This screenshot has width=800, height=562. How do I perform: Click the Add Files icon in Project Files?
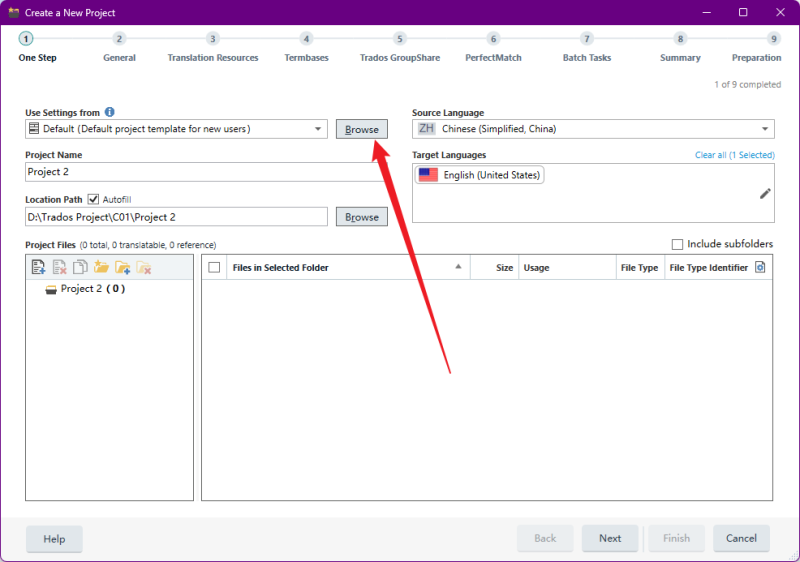tap(38, 267)
